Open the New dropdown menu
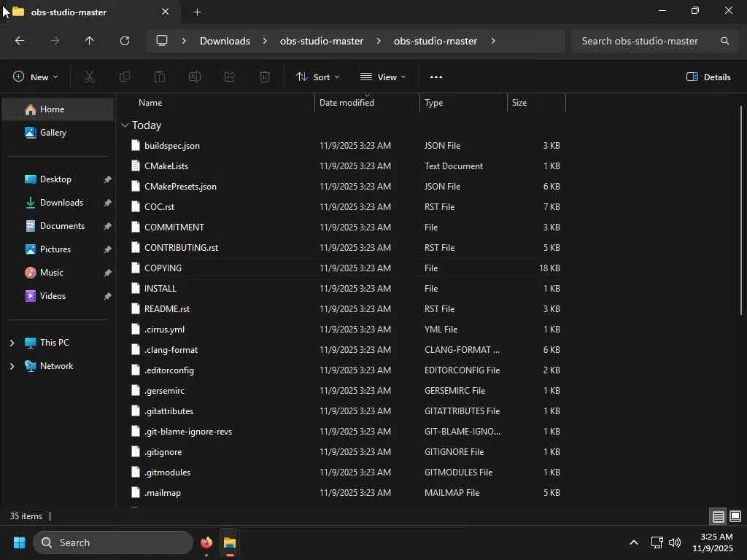This screenshot has height=560, width=747. coord(36,77)
